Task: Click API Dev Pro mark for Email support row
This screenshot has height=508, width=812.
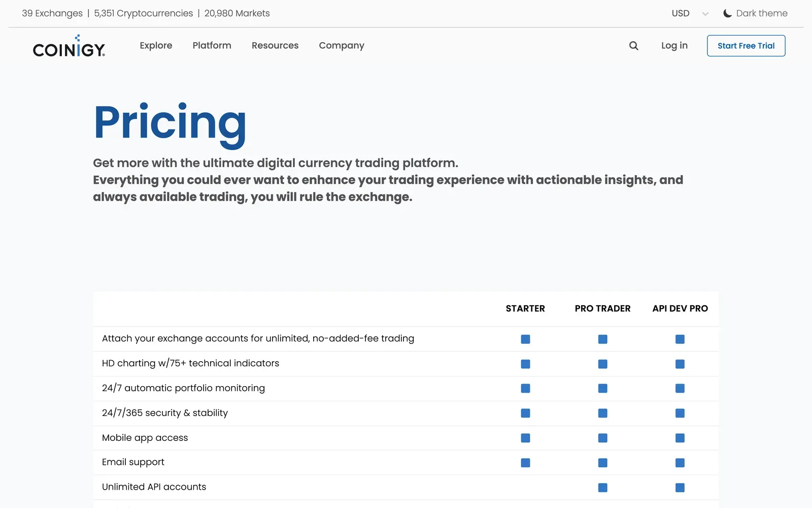Action: 680,463
